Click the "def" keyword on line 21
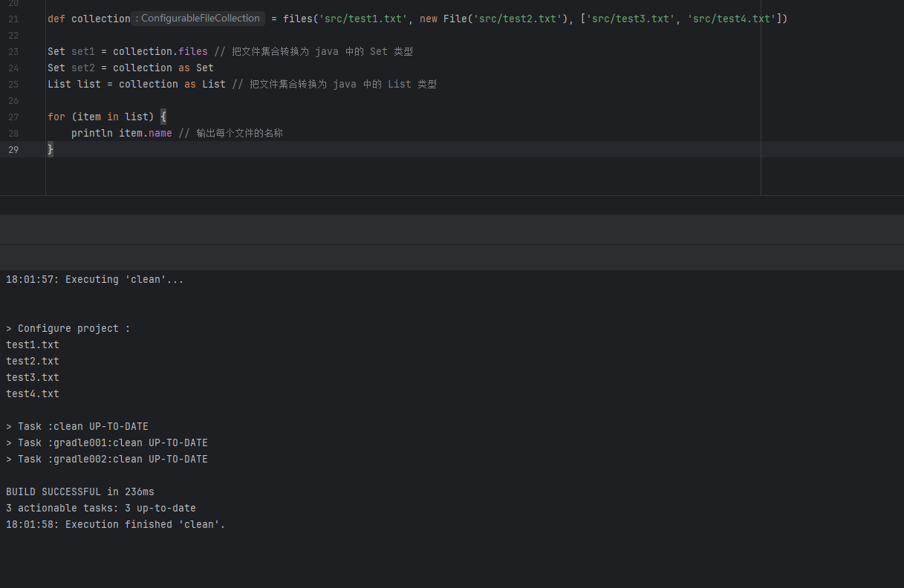This screenshot has width=904, height=588. pyautogui.click(x=56, y=19)
